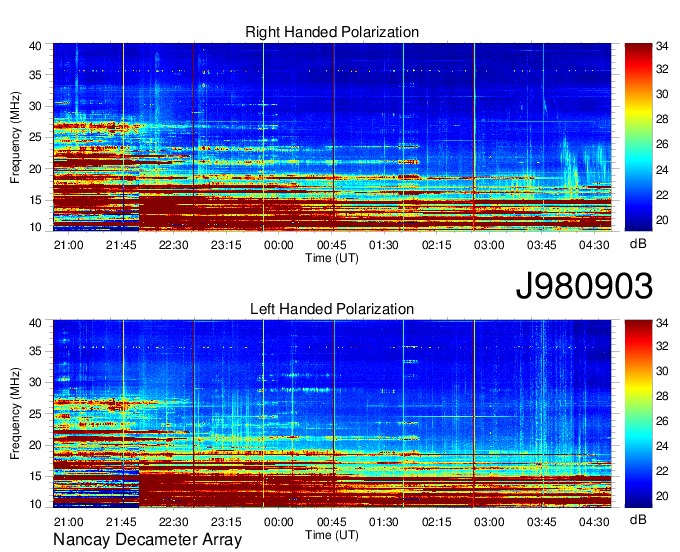
Task: Click the 01:30 time tick of the Right Handed plot
Action: [384, 245]
